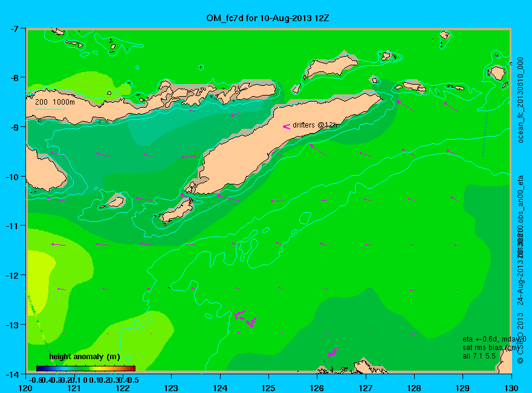
Task: Click the longitude tick label 130
Action: click(511, 388)
